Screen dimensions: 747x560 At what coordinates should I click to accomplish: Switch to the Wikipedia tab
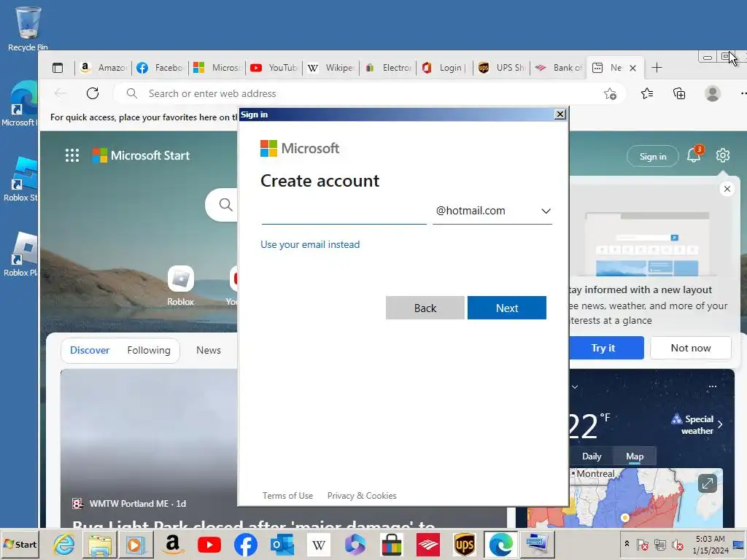point(331,68)
